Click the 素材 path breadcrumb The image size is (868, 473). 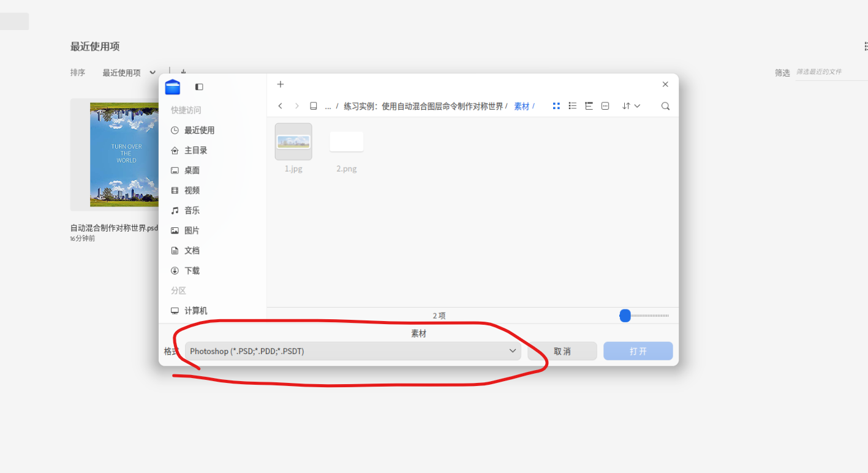[522, 106]
